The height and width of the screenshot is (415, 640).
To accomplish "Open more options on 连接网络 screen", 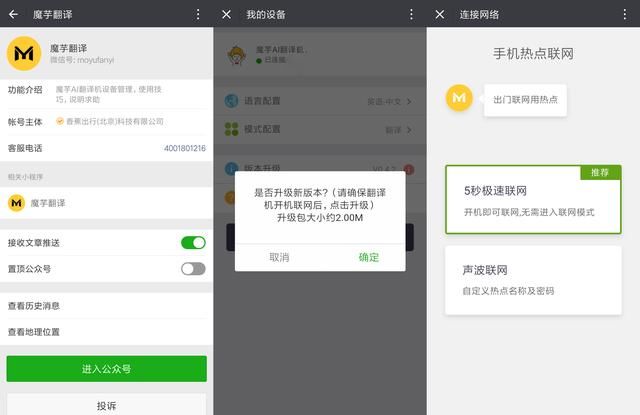I will 624,14.
